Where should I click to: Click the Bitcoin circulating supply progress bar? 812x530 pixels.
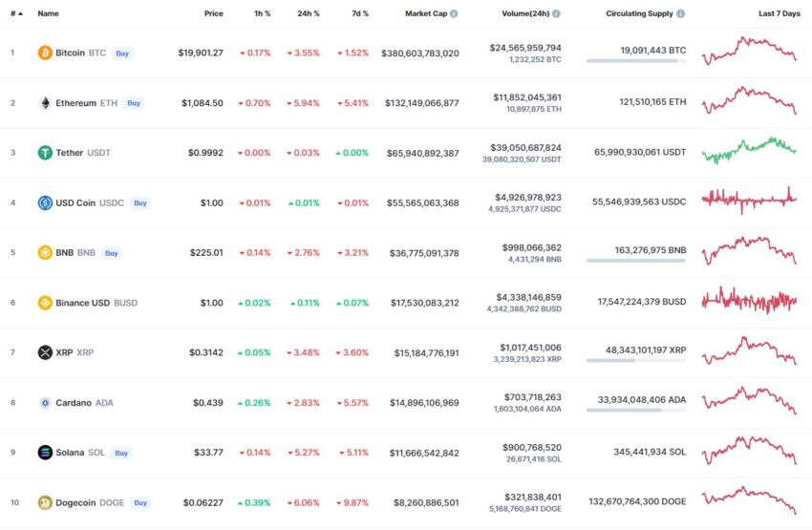point(636,61)
